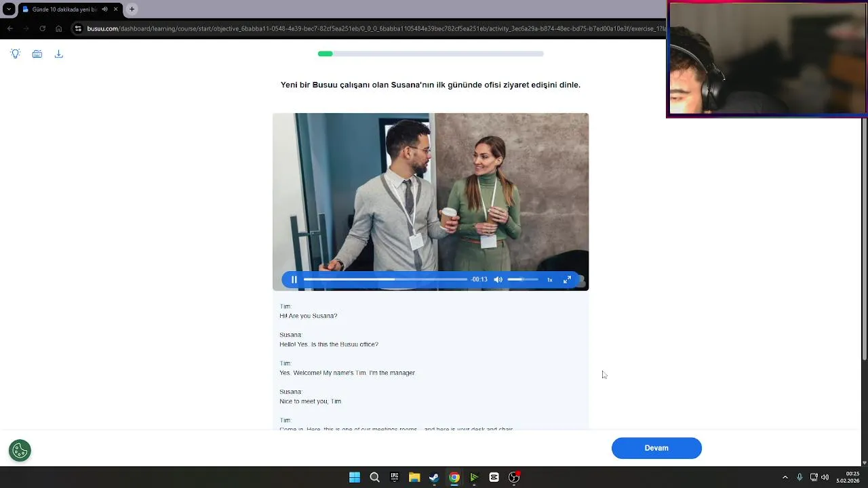Click the Devam button
This screenshot has width=868, height=488.
pyautogui.click(x=656, y=448)
